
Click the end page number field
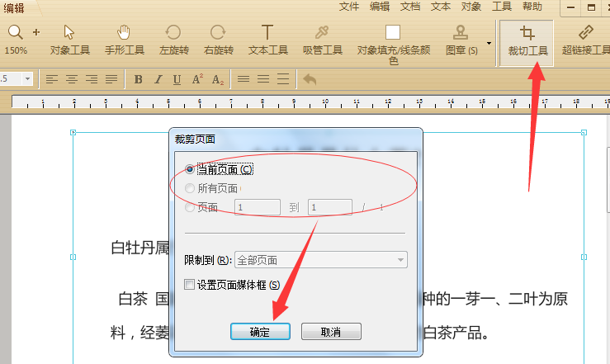330,207
